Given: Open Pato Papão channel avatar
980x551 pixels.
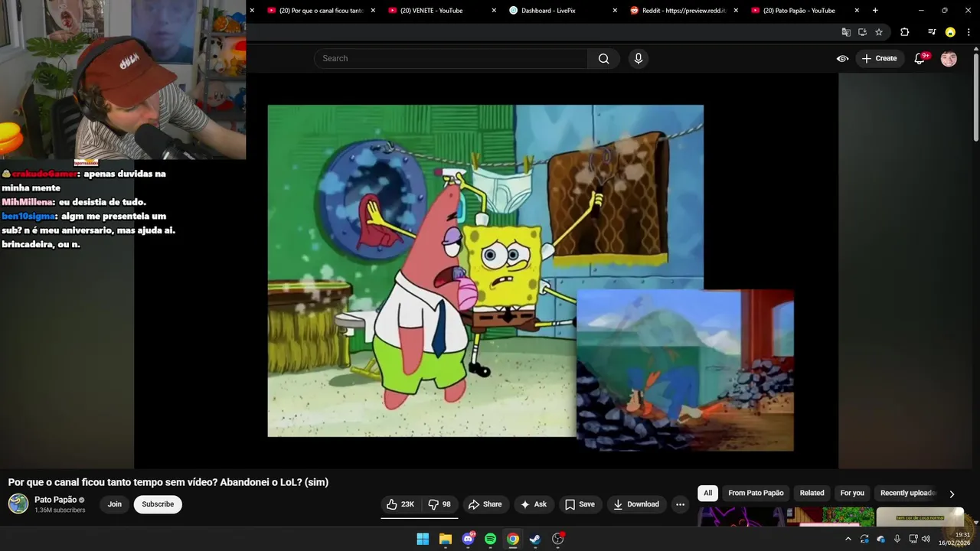Looking at the screenshot, I should click(18, 504).
